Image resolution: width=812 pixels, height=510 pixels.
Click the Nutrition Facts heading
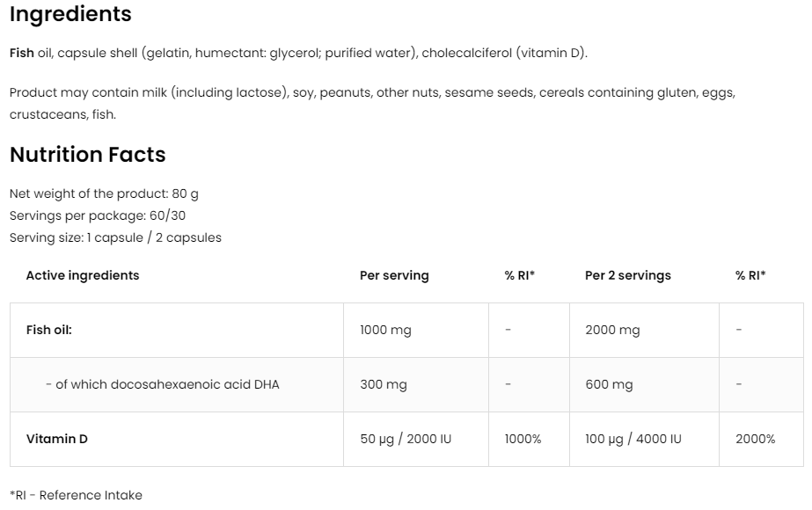87,155
